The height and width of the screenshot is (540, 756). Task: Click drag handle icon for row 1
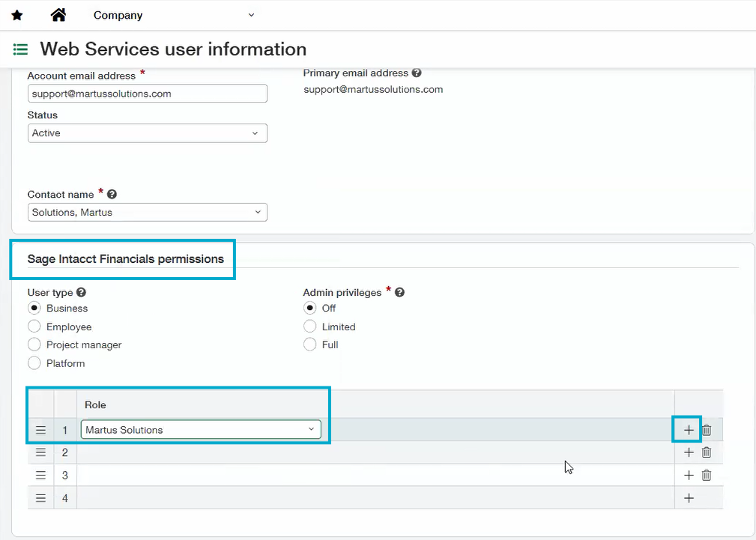(x=40, y=430)
